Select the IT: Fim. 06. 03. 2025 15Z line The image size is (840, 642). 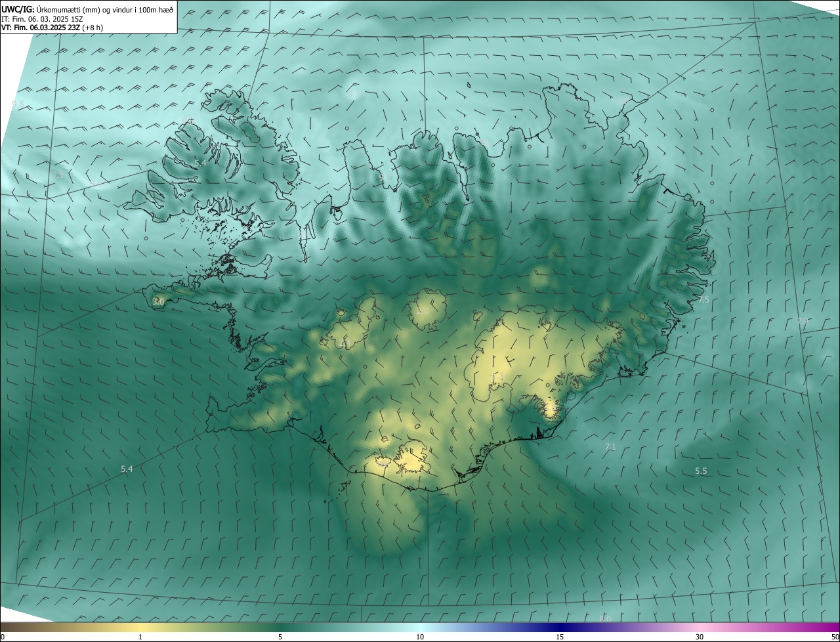pyautogui.click(x=42, y=19)
